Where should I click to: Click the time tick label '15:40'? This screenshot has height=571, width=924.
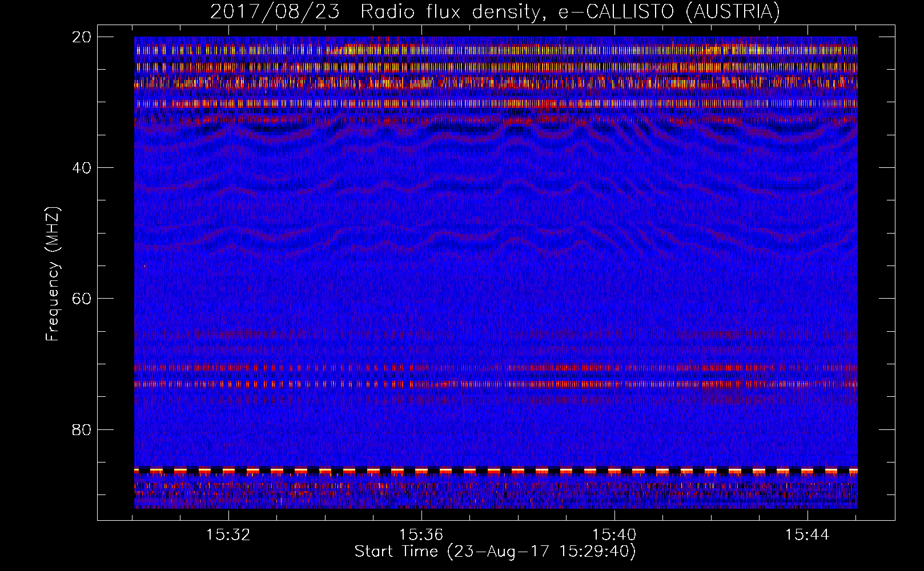click(x=614, y=534)
